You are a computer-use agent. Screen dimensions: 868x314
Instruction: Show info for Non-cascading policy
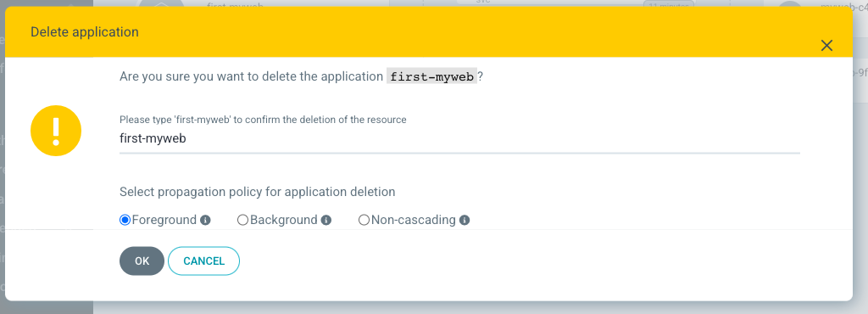pyautogui.click(x=465, y=221)
